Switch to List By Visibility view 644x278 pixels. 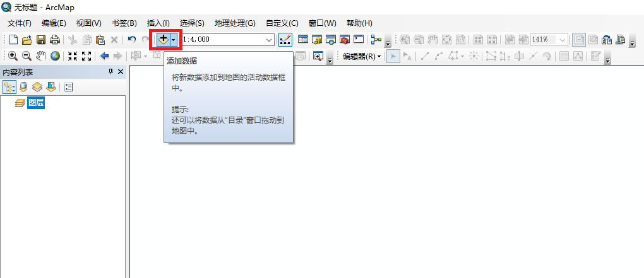[37, 87]
